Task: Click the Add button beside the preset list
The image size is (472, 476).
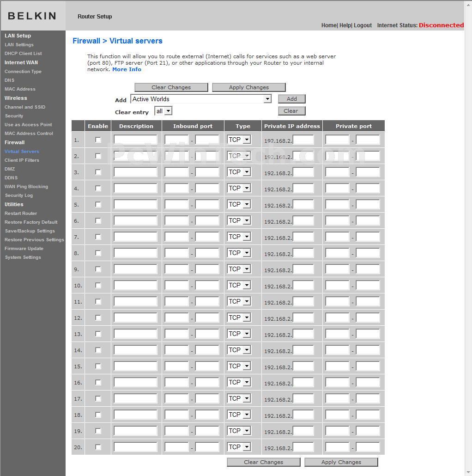Action: pos(292,99)
